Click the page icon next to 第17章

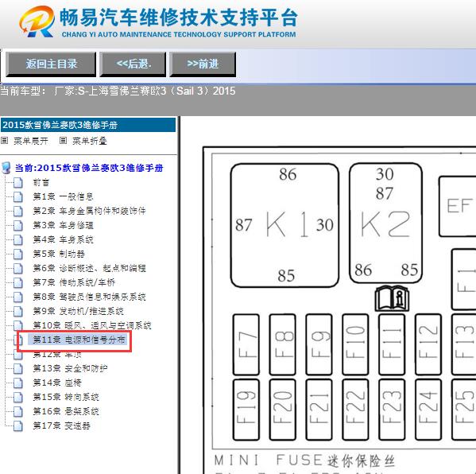[18, 425]
